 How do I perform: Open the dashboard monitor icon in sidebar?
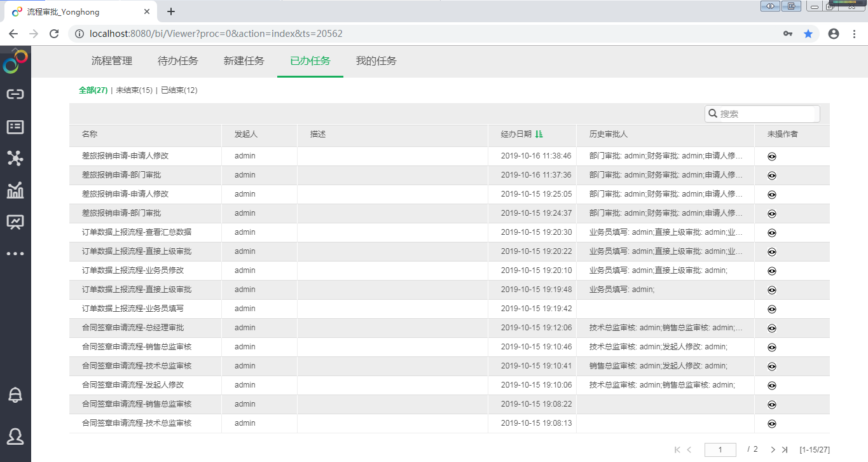coord(15,221)
